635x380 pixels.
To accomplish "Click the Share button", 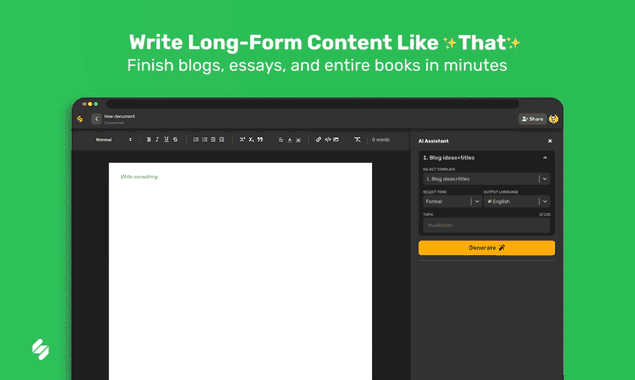I will (532, 119).
